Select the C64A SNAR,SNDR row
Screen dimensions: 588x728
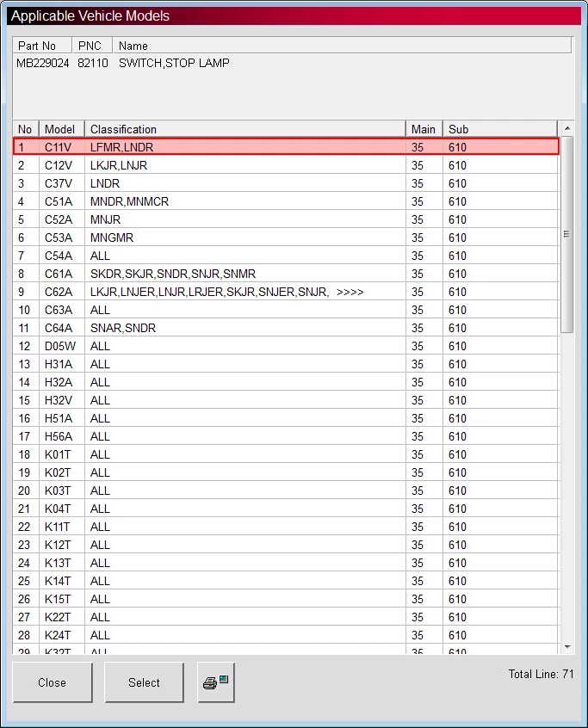(x=286, y=328)
